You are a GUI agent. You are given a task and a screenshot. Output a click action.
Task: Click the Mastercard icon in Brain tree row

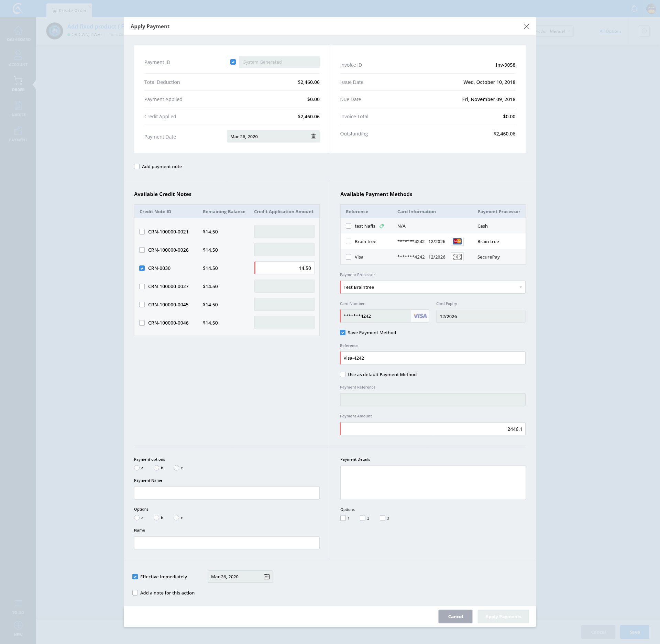[x=457, y=241]
